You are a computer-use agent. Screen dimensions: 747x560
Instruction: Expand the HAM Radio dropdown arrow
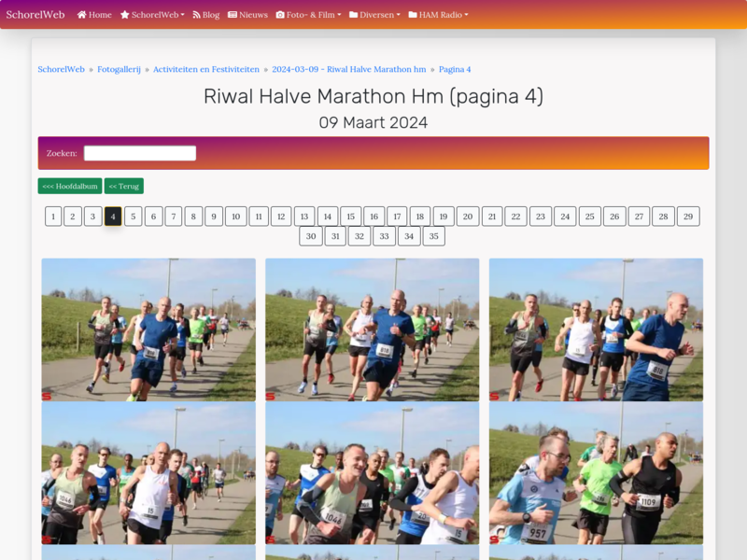point(466,15)
